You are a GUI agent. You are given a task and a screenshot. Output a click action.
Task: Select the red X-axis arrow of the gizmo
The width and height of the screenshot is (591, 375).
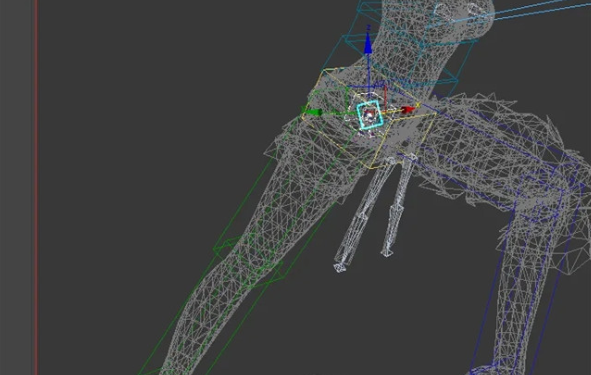coord(407,110)
